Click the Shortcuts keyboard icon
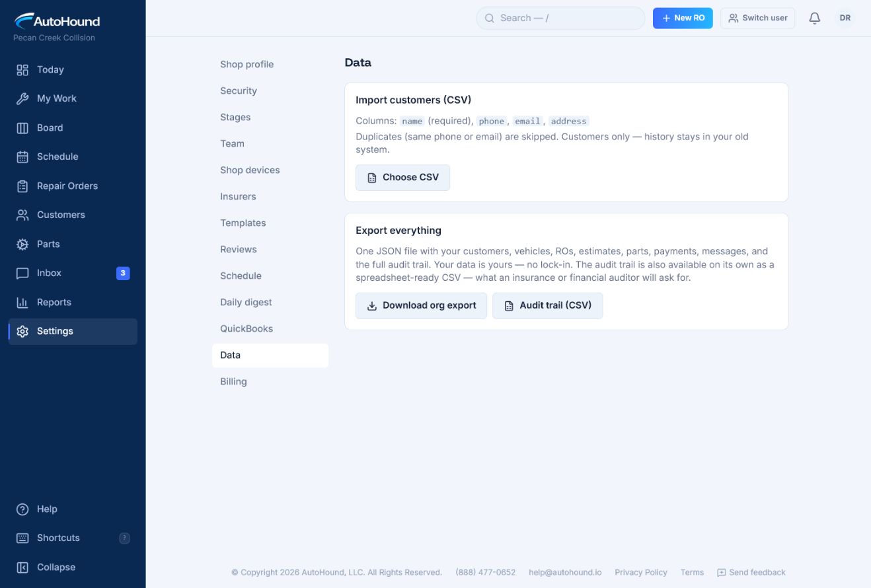Screen dimensions: 871x588 (x=22, y=538)
